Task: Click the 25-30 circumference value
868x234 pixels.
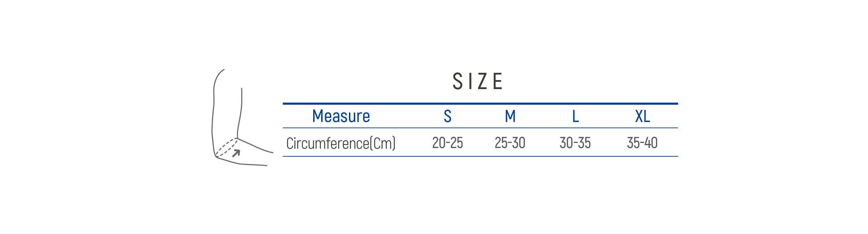Action: coord(510,143)
